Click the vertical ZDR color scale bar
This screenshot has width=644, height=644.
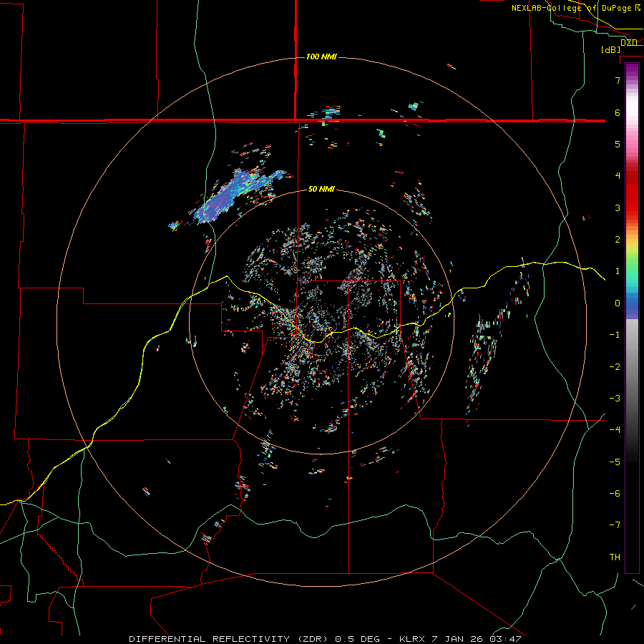(x=632, y=318)
